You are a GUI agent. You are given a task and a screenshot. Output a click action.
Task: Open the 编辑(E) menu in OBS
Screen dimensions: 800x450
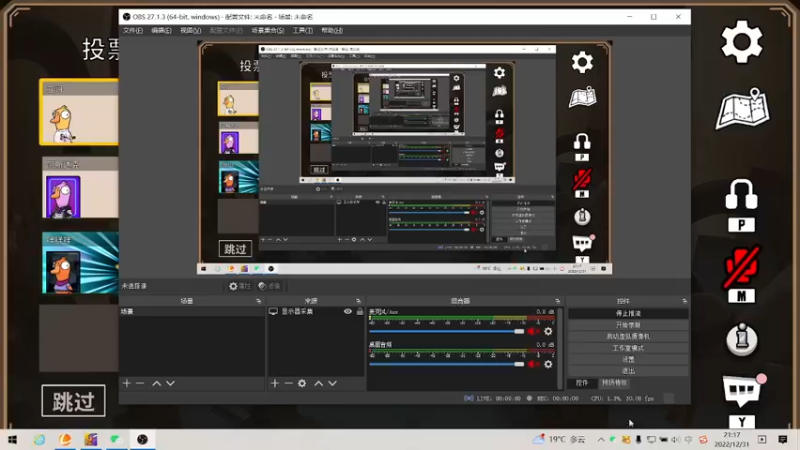(x=161, y=31)
